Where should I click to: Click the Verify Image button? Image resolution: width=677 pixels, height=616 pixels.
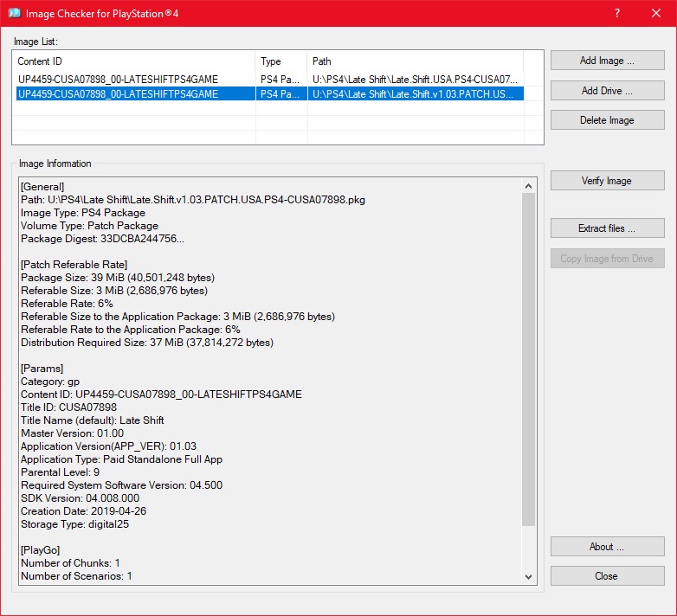(607, 180)
